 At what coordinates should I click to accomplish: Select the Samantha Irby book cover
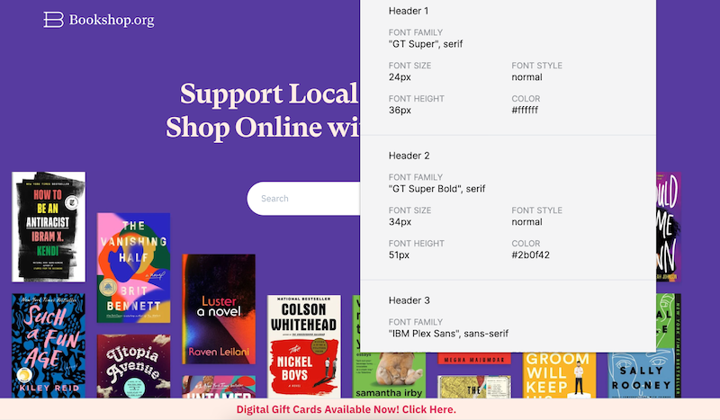389,375
